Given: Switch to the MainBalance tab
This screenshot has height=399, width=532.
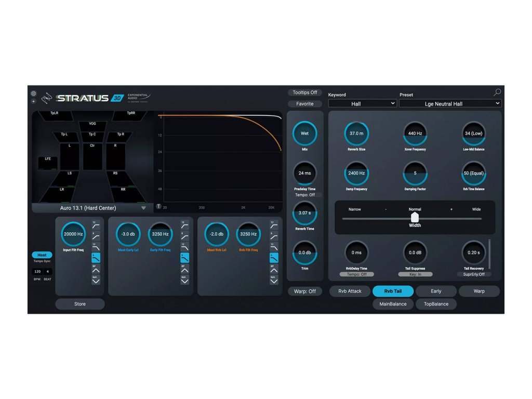Looking at the screenshot, I should click(x=393, y=304).
